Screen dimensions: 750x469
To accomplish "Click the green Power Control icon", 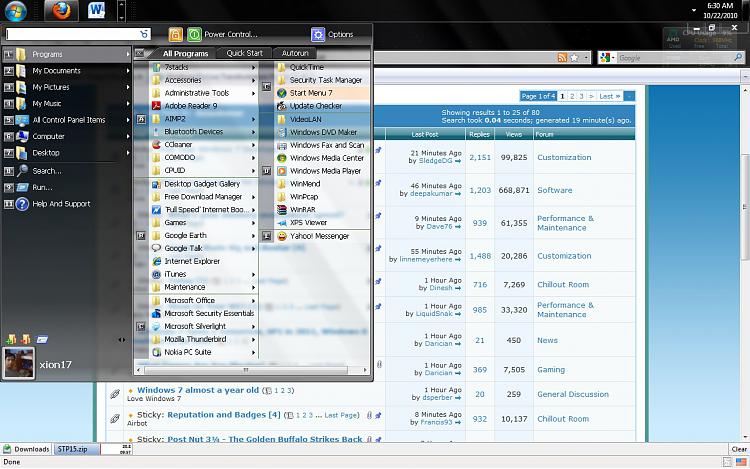I will coord(194,34).
